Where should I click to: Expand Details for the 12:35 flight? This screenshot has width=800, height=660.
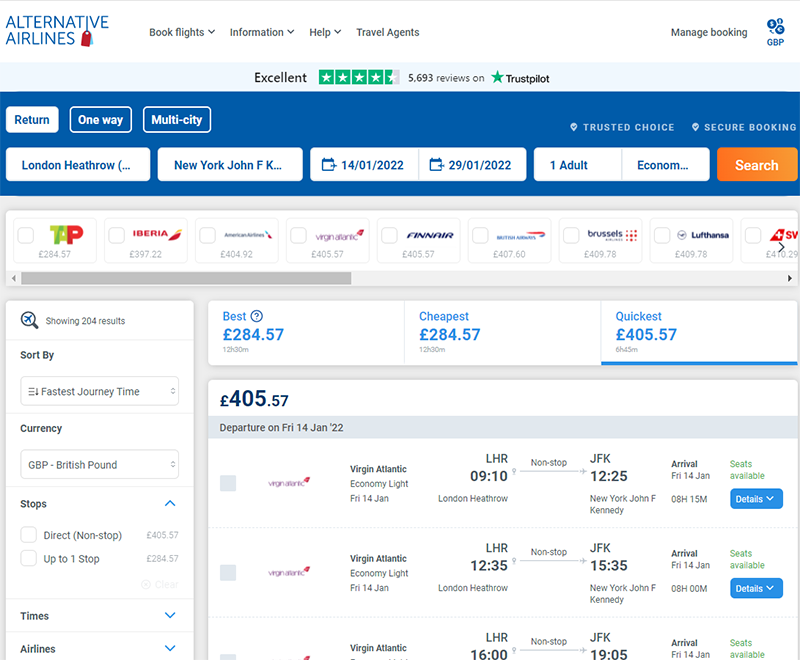coord(756,589)
